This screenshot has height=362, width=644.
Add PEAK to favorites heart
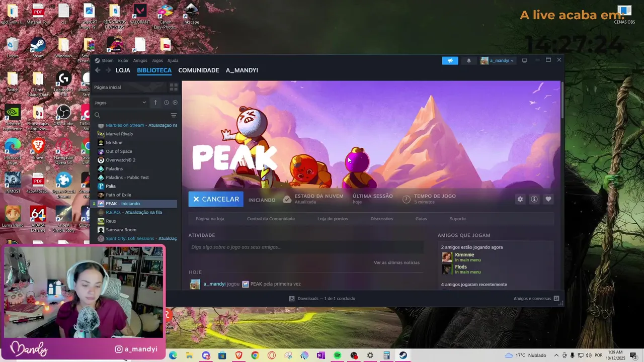tap(548, 199)
